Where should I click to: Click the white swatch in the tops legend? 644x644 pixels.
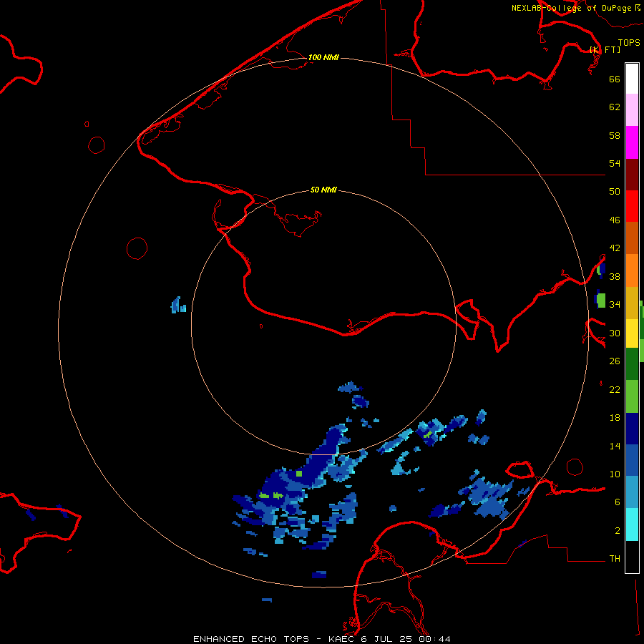tap(632, 79)
